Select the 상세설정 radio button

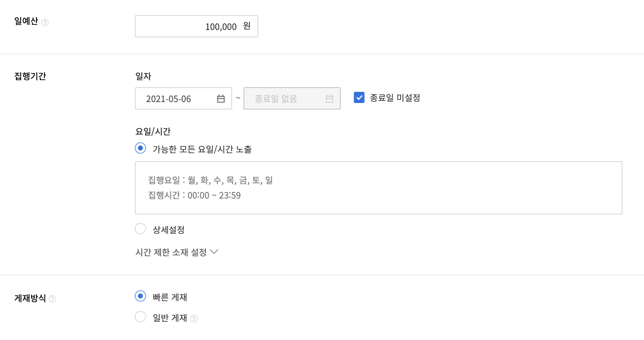click(140, 229)
